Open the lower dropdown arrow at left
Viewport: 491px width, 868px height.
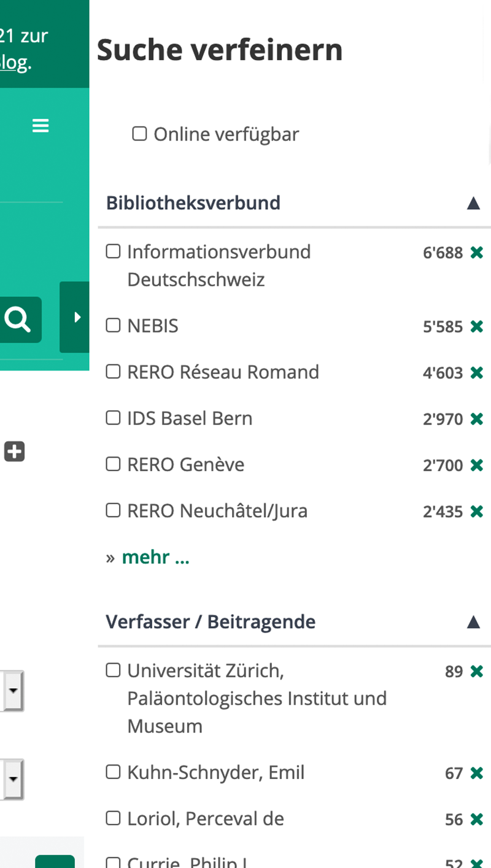tap(13, 779)
